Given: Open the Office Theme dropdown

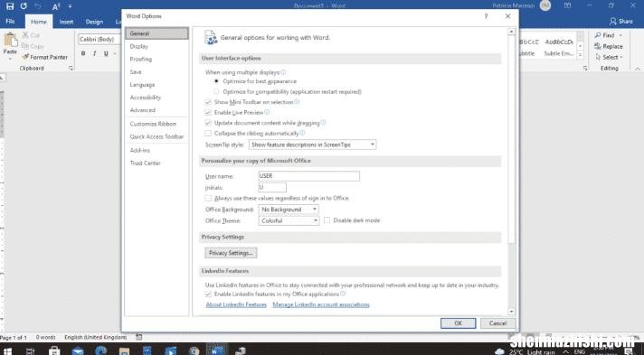Looking at the screenshot, I should pos(289,220).
